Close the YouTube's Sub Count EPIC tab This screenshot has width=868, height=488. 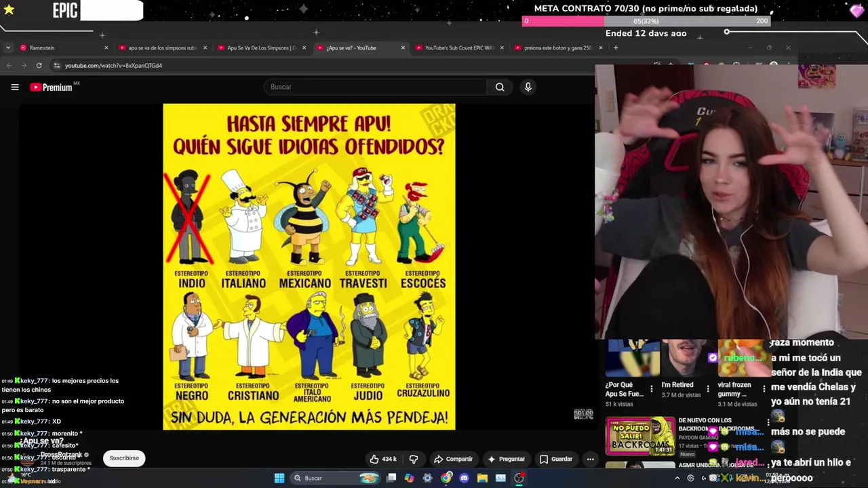click(x=502, y=48)
